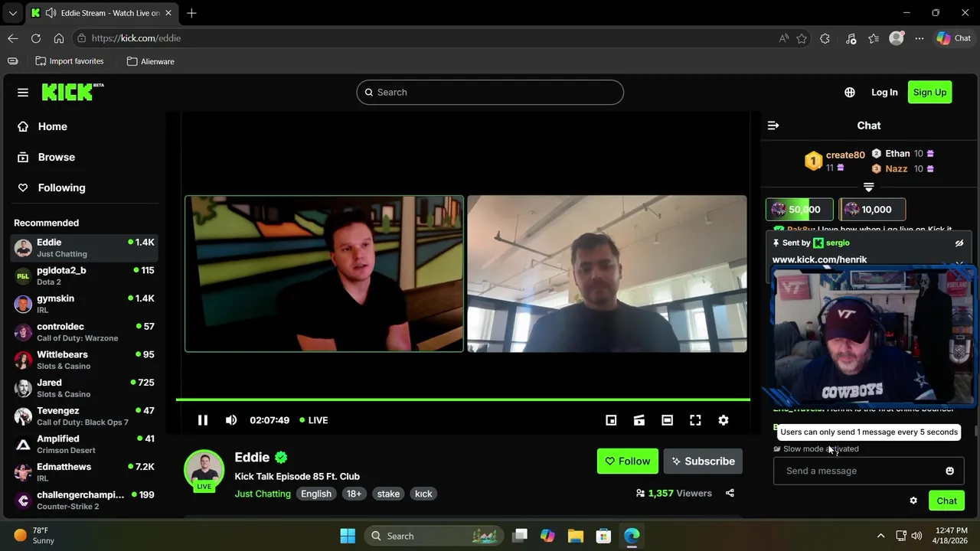Click the Slow mode activated text

click(x=821, y=449)
